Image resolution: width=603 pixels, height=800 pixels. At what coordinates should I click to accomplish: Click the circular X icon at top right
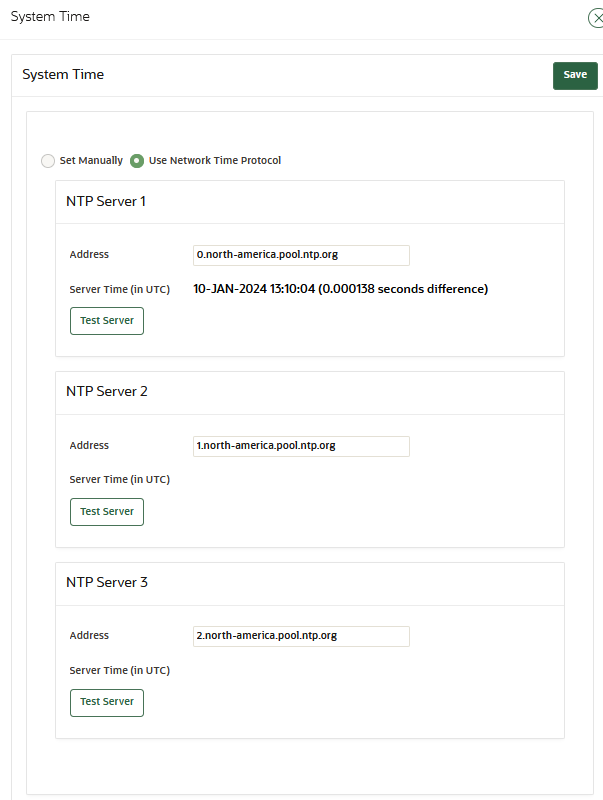596,18
